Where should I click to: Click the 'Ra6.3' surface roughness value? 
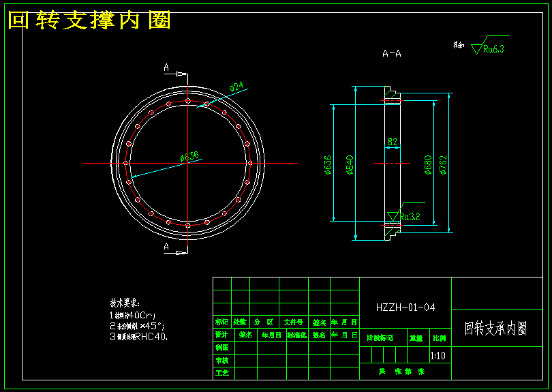coord(493,49)
